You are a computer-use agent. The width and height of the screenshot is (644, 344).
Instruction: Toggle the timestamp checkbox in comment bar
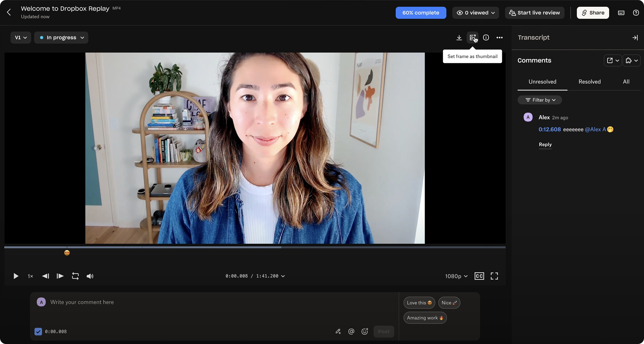pos(38,332)
